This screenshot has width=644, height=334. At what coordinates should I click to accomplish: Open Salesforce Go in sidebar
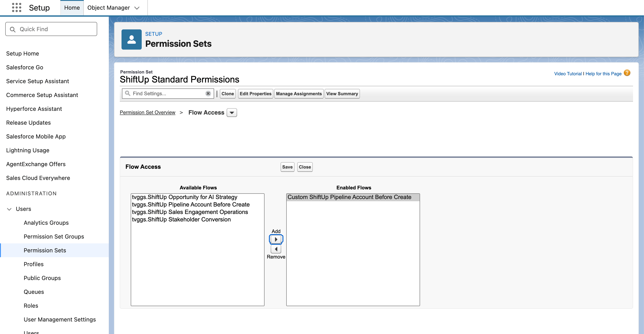[x=25, y=67]
